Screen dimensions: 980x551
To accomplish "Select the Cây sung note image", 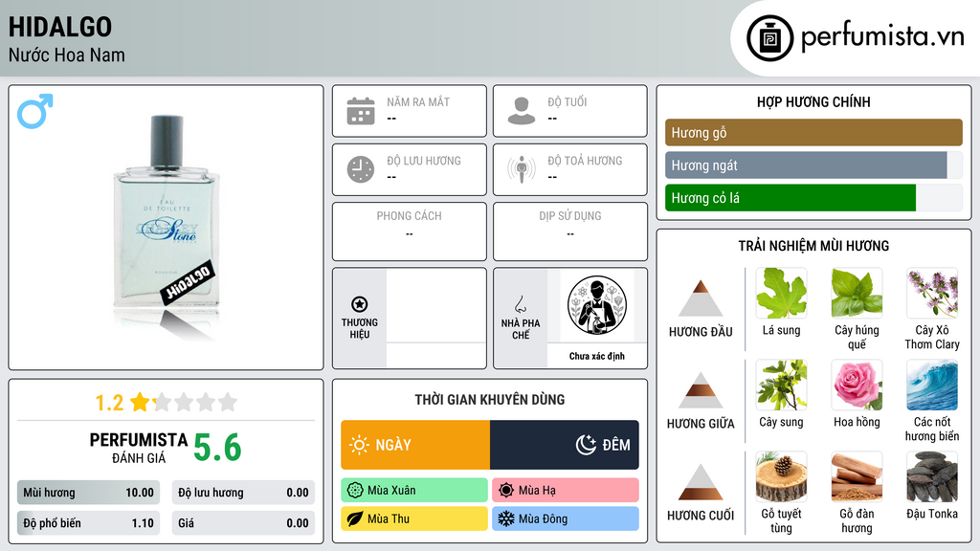I will point(781,386).
